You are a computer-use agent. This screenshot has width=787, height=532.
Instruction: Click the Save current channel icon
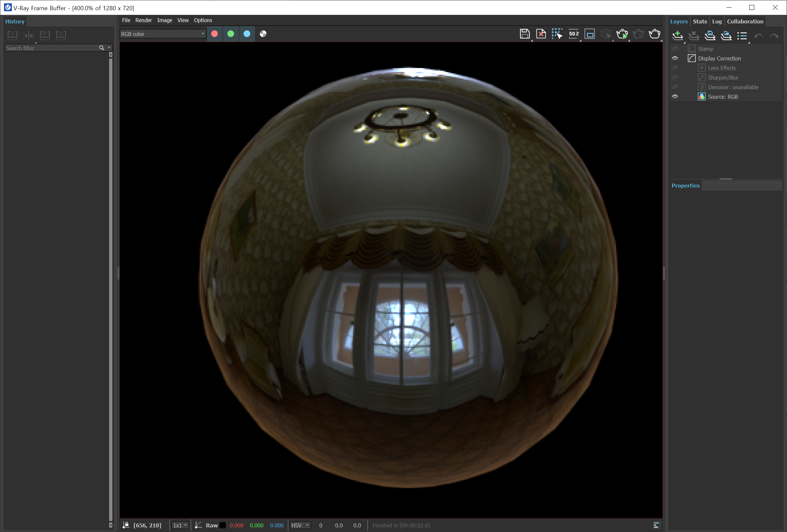(x=525, y=34)
